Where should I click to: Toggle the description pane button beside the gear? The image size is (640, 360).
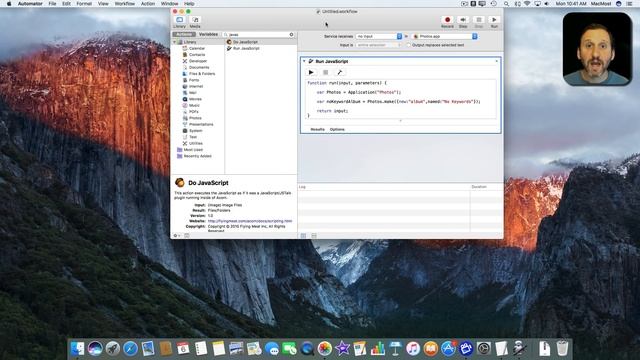tap(187, 236)
